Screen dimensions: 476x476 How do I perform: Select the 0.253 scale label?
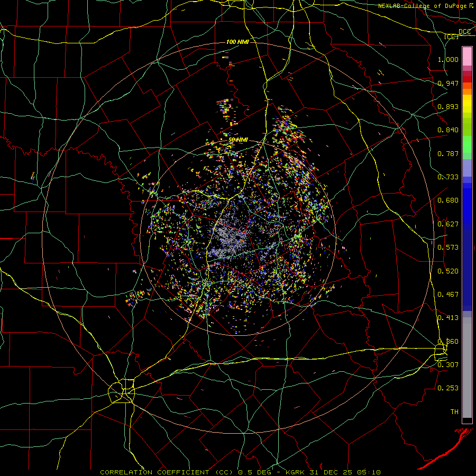click(x=448, y=388)
